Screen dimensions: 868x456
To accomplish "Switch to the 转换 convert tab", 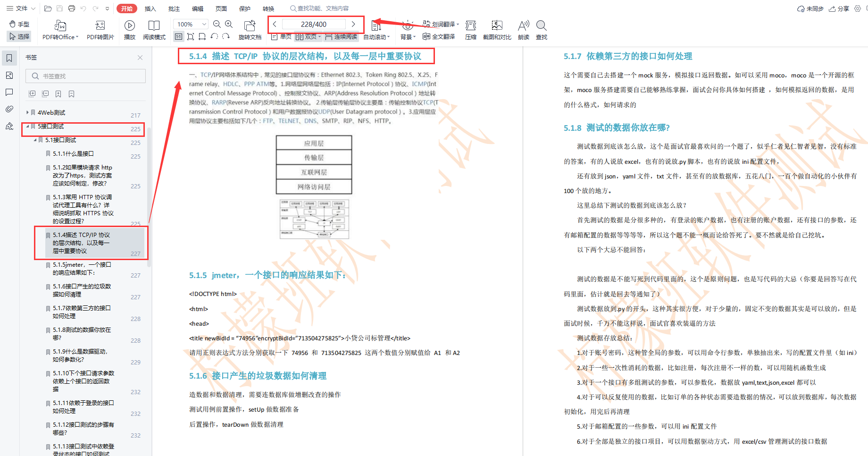I will tap(268, 8).
